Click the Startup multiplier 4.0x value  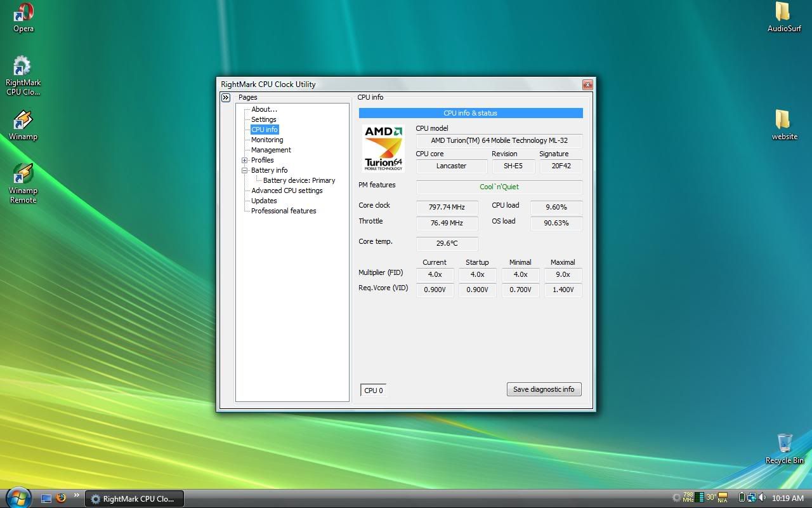coord(477,275)
